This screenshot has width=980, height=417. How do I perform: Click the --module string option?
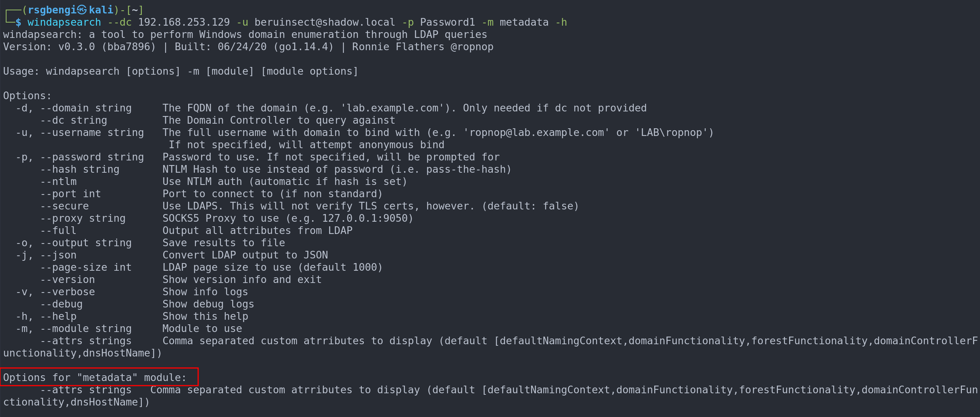pos(86,329)
